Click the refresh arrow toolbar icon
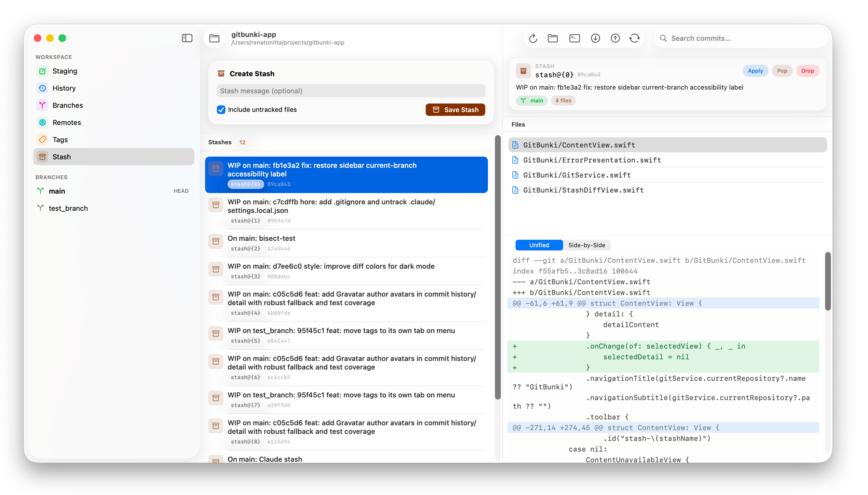The height and width of the screenshot is (495, 868). 533,38
